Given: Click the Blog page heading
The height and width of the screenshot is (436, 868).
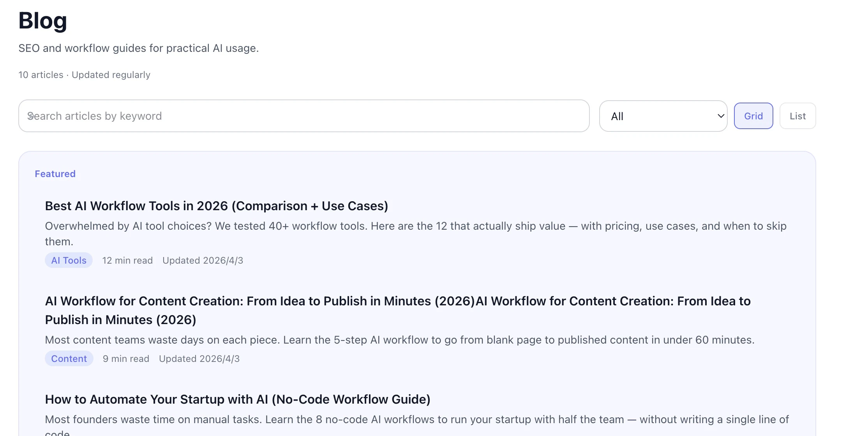Looking at the screenshot, I should tap(42, 21).
